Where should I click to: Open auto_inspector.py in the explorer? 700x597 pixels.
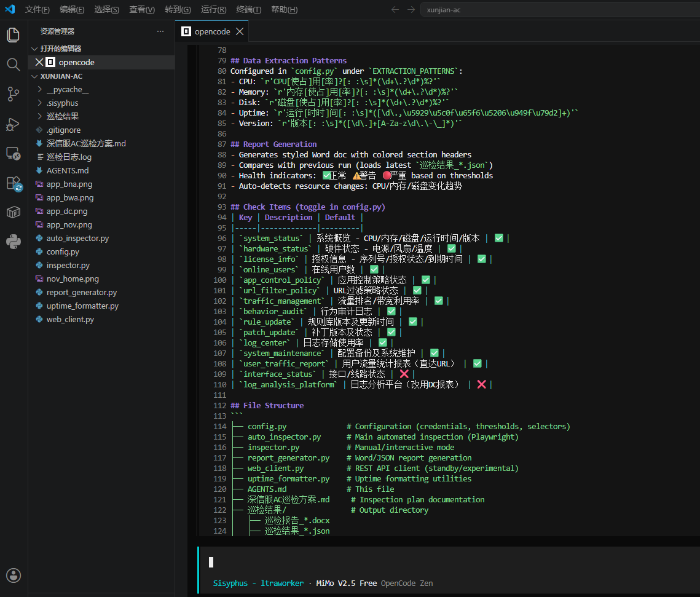point(77,238)
